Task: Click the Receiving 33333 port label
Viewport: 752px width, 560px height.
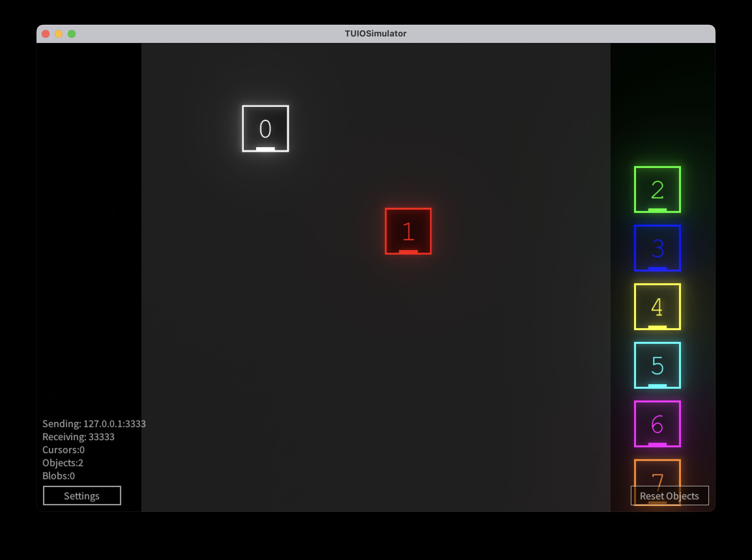Action: [78, 437]
